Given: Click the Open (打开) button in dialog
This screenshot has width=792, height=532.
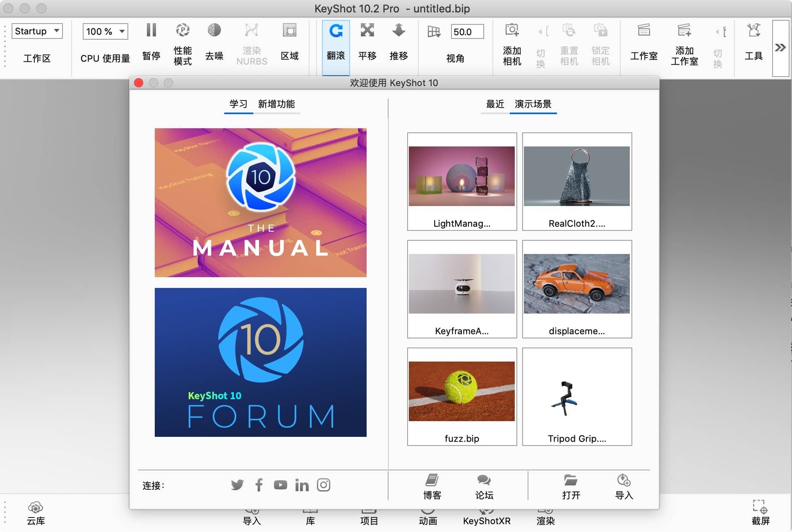Looking at the screenshot, I should [571, 486].
